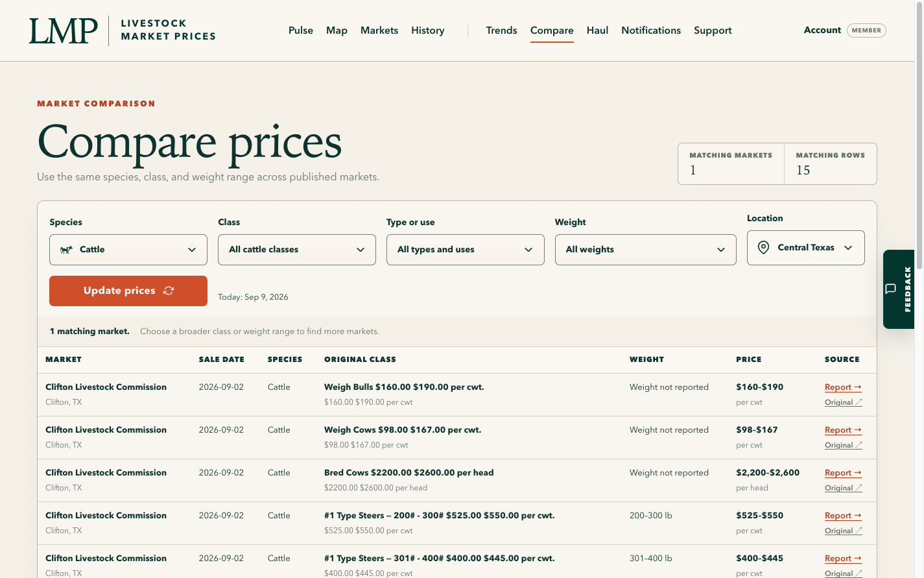This screenshot has height=578, width=924.
Task: Click the LMP logo
Action: (64, 30)
